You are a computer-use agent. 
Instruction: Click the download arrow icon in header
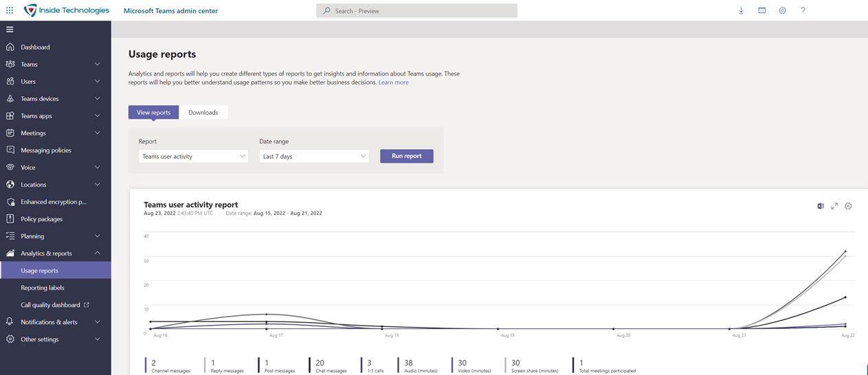click(741, 10)
